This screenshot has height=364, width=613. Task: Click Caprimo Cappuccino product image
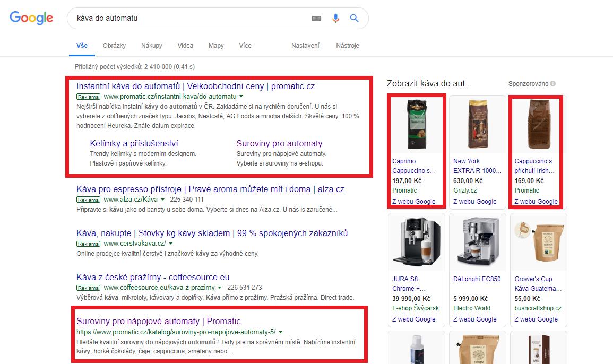click(416, 124)
